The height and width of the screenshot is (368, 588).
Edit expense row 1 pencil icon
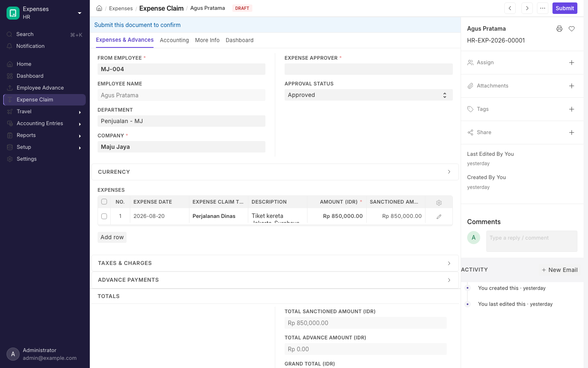click(439, 216)
